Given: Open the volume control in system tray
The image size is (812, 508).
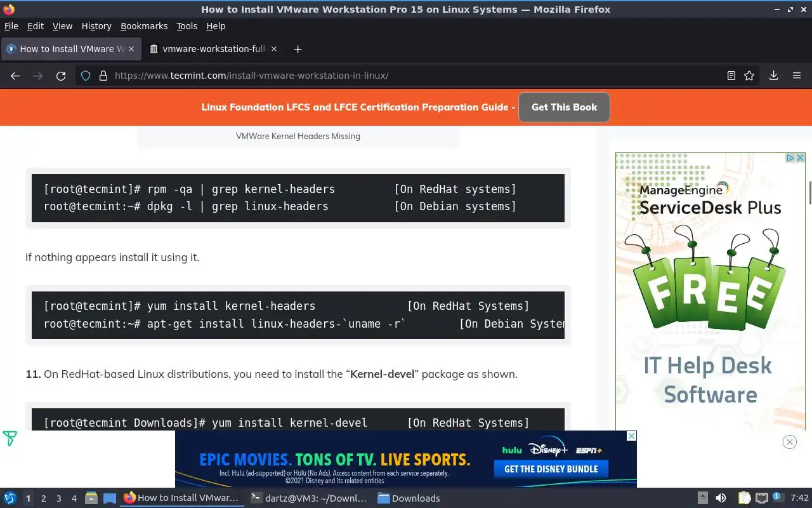Looking at the screenshot, I should pyautogui.click(x=721, y=498).
